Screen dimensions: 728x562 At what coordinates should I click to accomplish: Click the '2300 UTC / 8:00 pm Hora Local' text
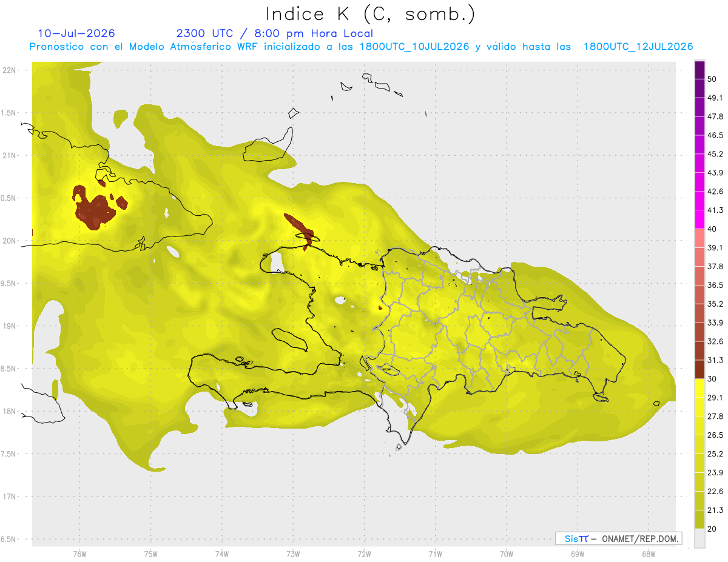pyautogui.click(x=274, y=33)
